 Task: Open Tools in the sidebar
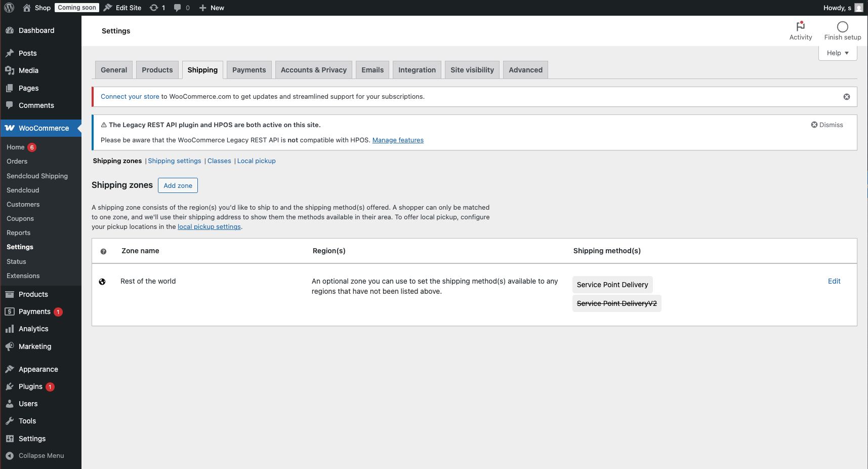(x=27, y=421)
